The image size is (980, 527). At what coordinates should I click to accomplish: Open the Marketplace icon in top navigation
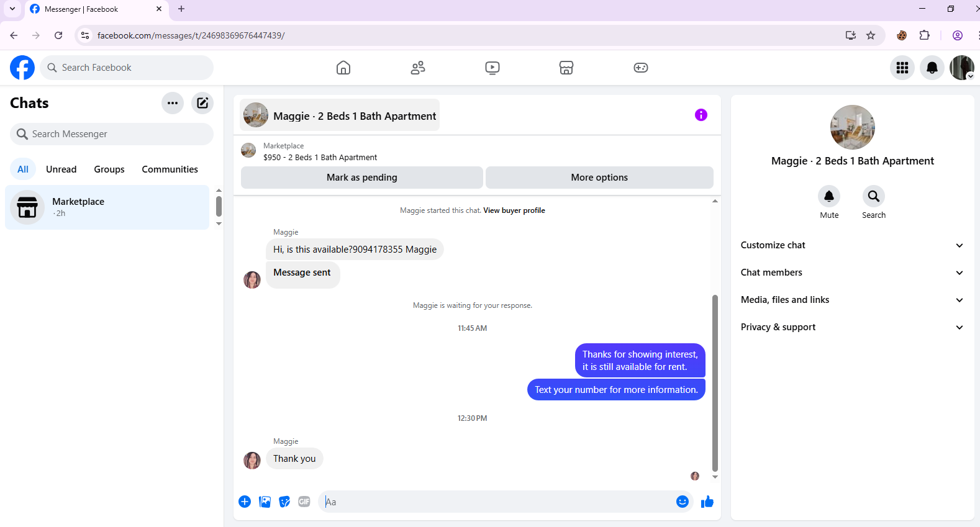[x=566, y=68]
